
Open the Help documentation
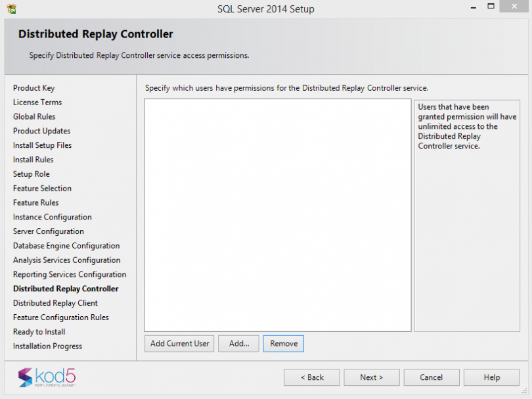[491, 377]
